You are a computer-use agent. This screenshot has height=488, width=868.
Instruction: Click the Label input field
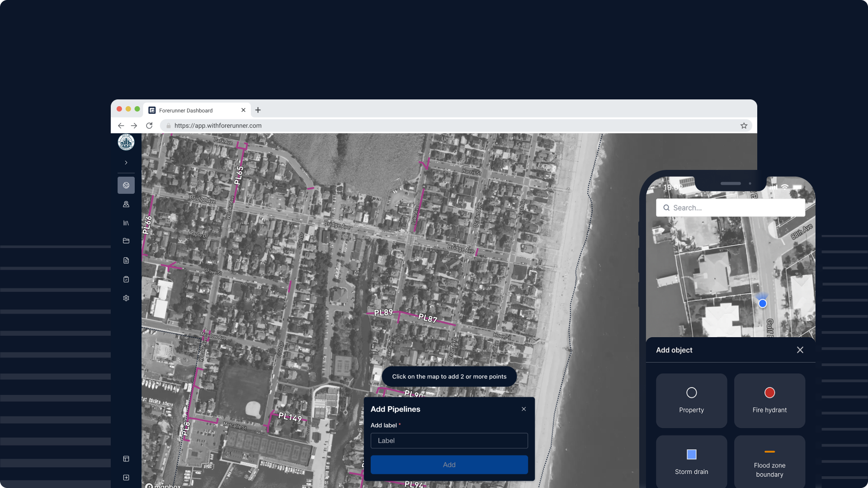[x=449, y=441]
